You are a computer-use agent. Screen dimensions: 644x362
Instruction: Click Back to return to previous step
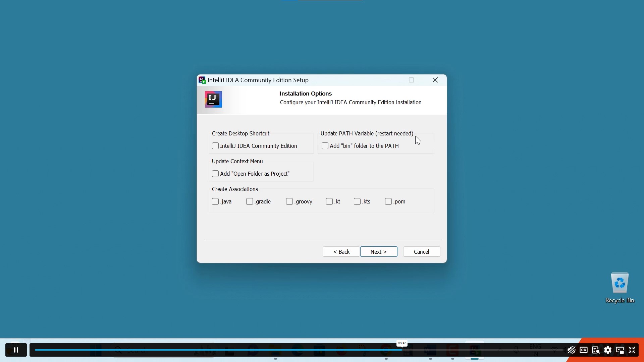tap(341, 251)
